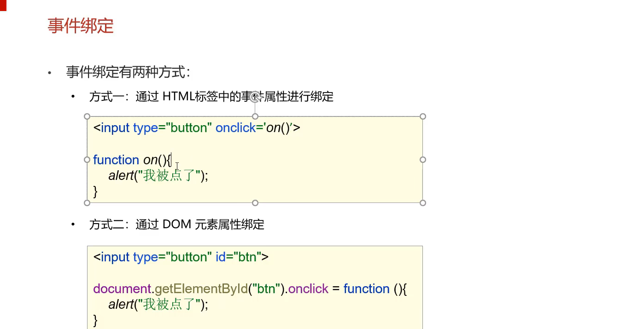
Task: Click the alert line in the second code box
Action: pyautogui.click(x=158, y=305)
